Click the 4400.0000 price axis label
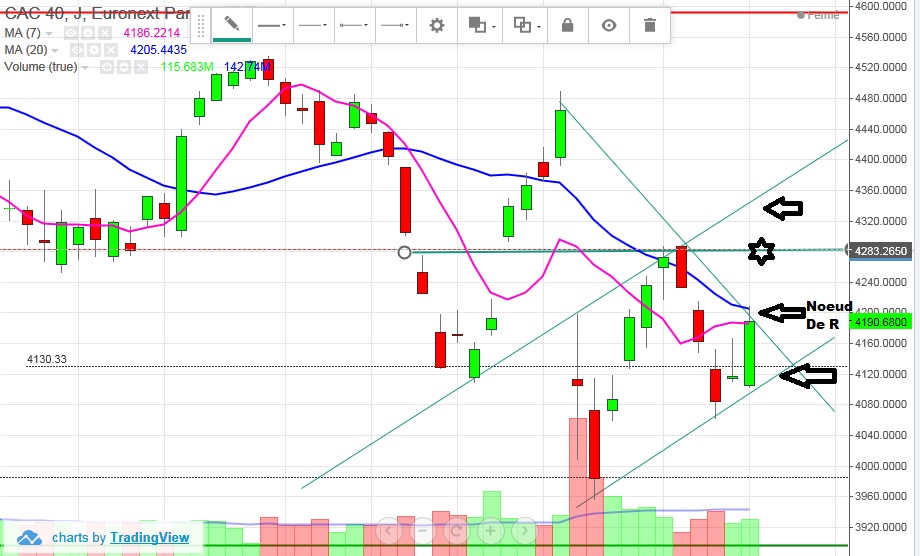The height and width of the screenshot is (556, 920). tap(881, 160)
